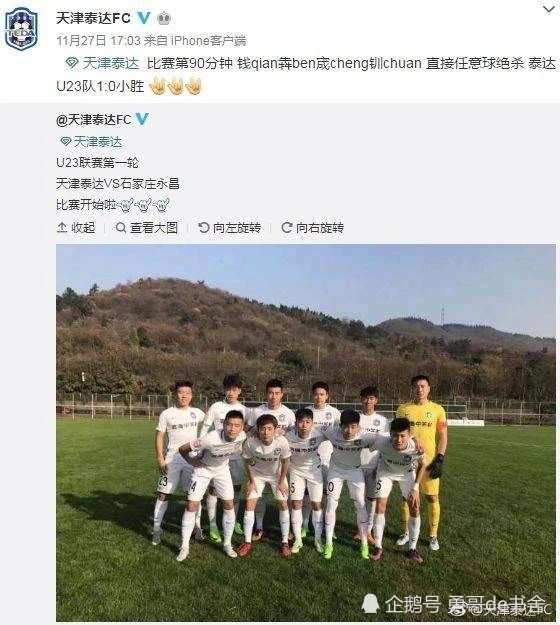Click the upward arrow collapse icon
Viewport: 560px width, 625px height.
click(x=62, y=228)
